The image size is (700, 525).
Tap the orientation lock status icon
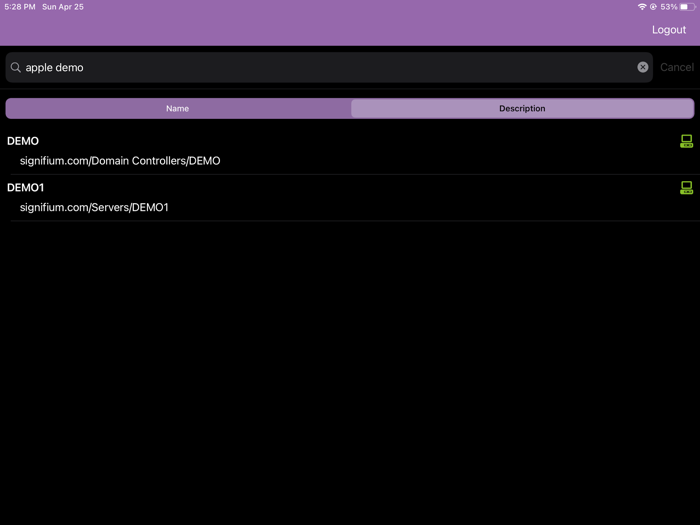653,7
